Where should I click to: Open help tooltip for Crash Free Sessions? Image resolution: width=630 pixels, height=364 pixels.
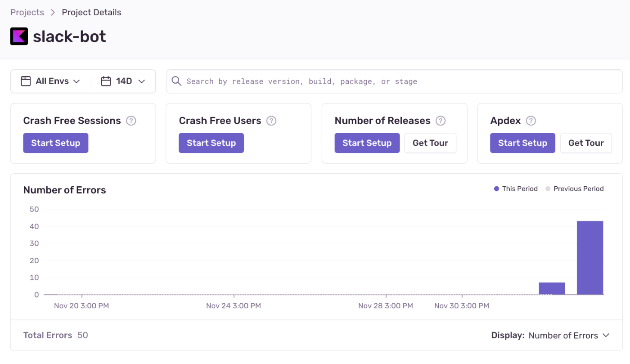point(131,121)
